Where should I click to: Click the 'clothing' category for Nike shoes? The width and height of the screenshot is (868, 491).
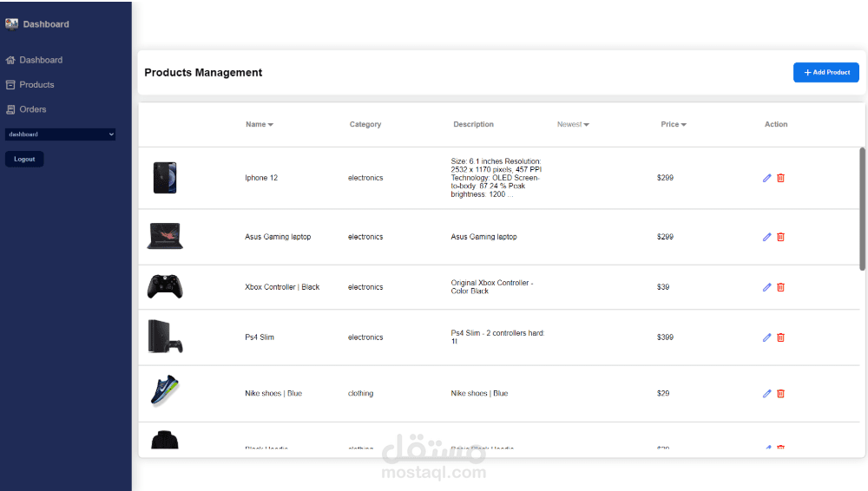tap(361, 394)
